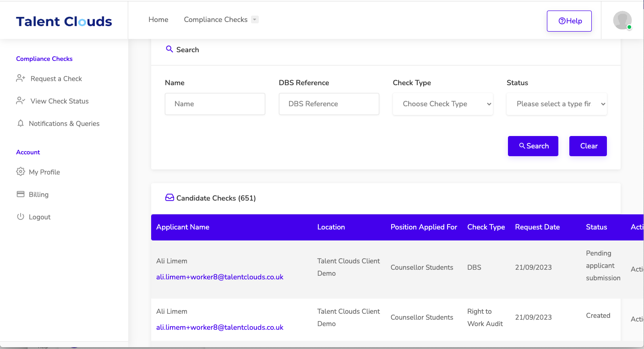Click the Clear button
Viewport: 644px width, 349px height.
(588, 146)
